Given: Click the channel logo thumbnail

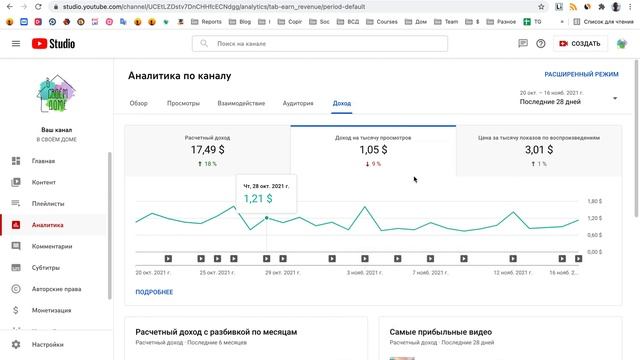Looking at the screenshot, I should point(56,94).
